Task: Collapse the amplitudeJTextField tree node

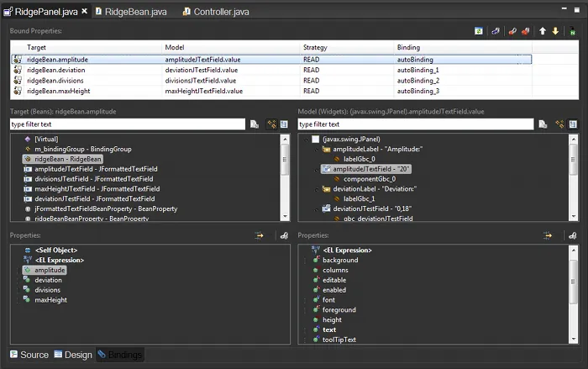Action: click(x=317, y=169)
